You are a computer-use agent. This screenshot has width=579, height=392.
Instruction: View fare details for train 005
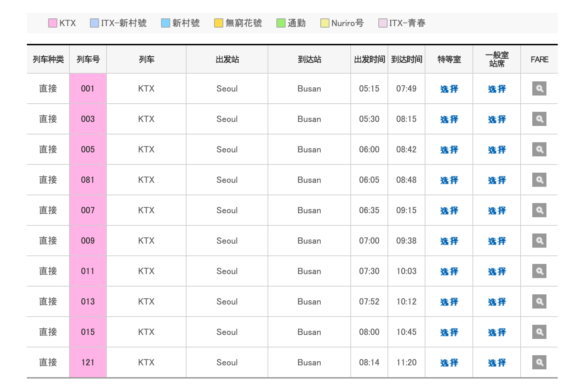click(x=539, y=149)
